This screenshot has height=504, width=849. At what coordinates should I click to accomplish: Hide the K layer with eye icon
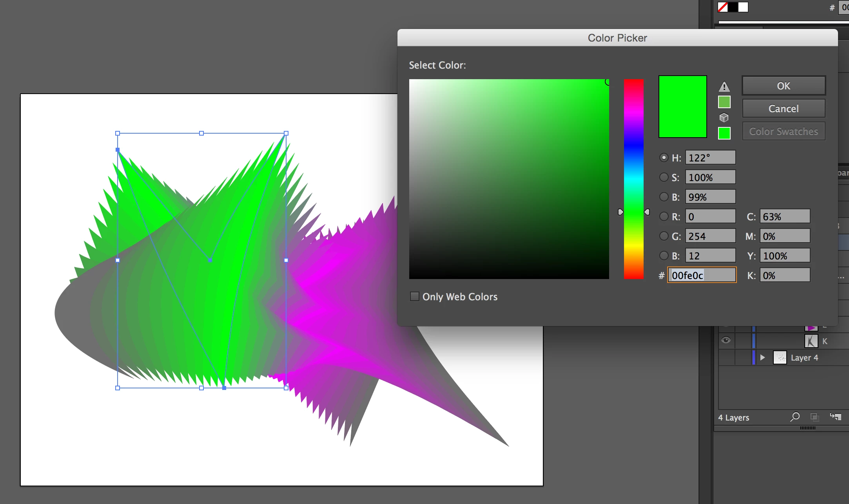(726, 340)
